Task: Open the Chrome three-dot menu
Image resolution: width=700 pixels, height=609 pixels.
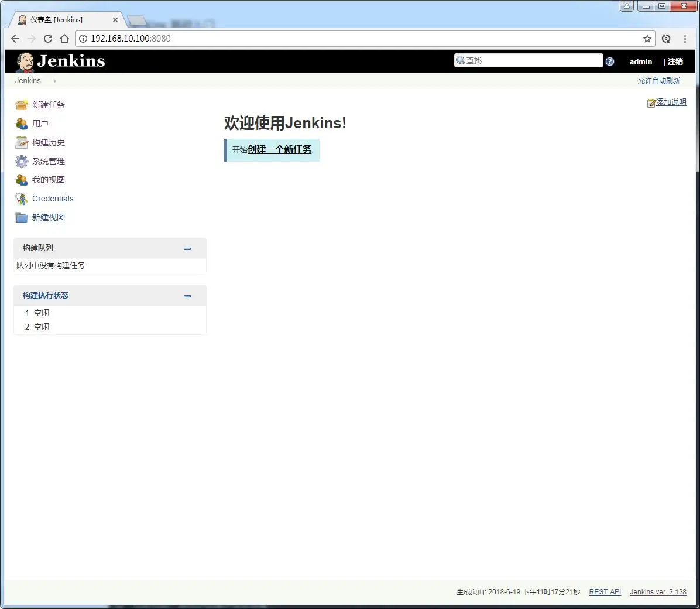Action: [x=685, y=39]
